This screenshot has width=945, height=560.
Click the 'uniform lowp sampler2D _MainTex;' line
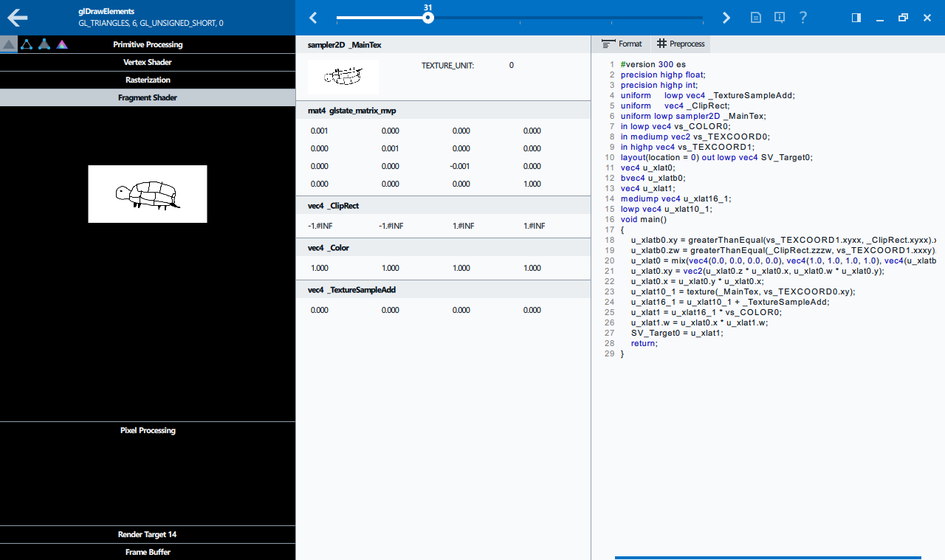693,116
